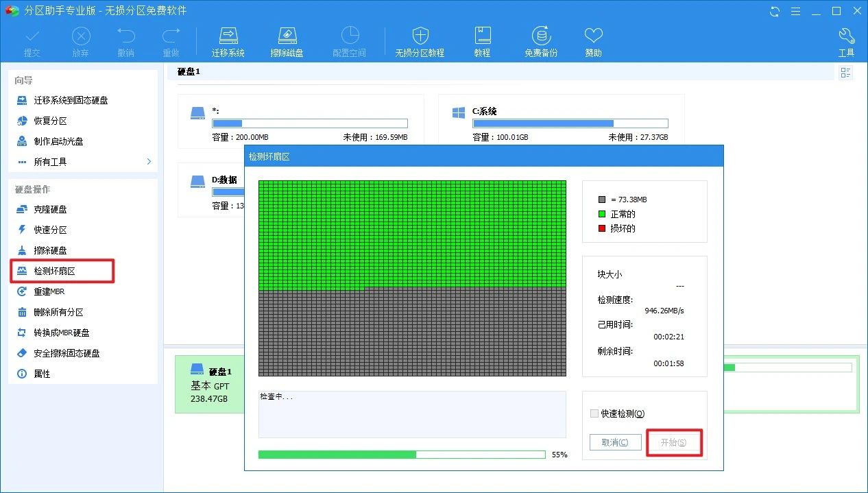Click the 提交 (Commit) icon
The width and height of the screenshot is (868, 493).
(x=32, y=39)
